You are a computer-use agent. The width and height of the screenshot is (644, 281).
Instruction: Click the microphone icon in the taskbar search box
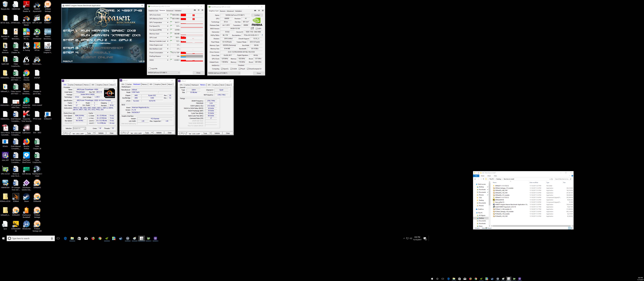coord(52,238)
